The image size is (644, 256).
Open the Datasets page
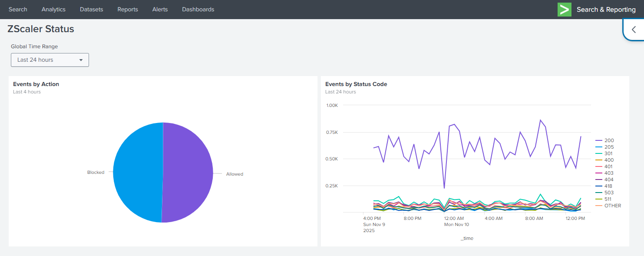(x=91, y=10)
